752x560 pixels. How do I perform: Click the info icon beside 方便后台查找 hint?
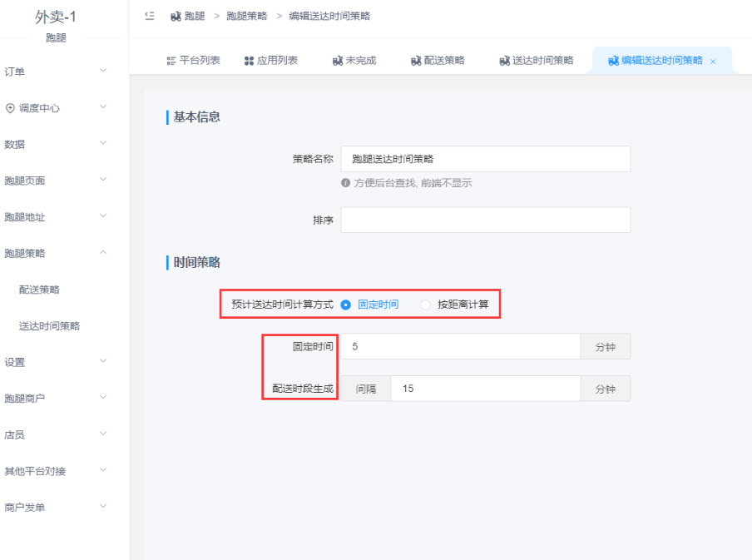(x=345, y=183)
